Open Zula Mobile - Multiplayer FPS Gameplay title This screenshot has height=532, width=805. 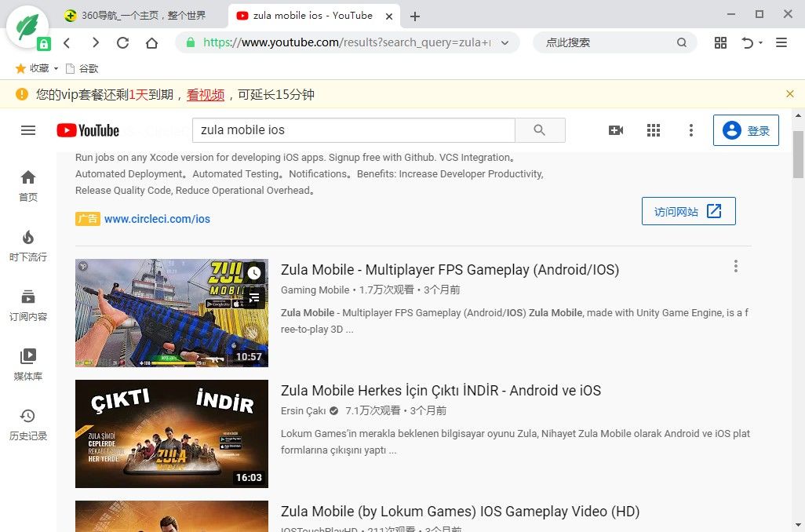pyautogui.click(x=450, y=270)
